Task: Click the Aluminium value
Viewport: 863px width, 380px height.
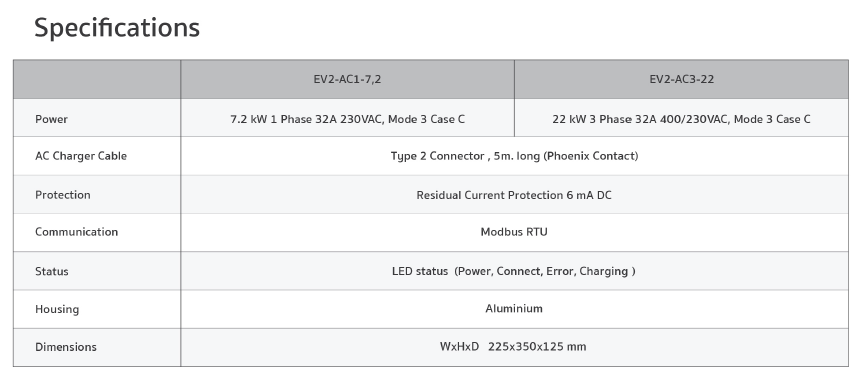Action: pyautogui.click(x=514, y=308)
